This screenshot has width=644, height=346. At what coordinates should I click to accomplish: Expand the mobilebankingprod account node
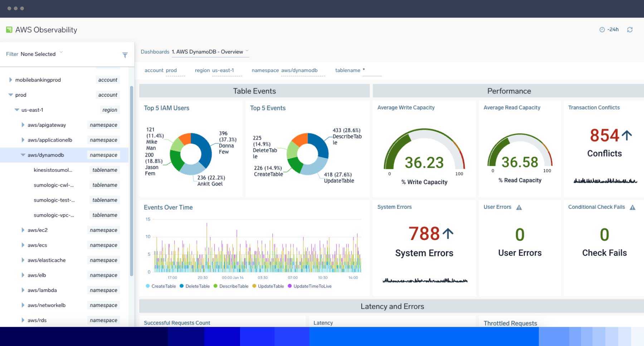[11, 80]
